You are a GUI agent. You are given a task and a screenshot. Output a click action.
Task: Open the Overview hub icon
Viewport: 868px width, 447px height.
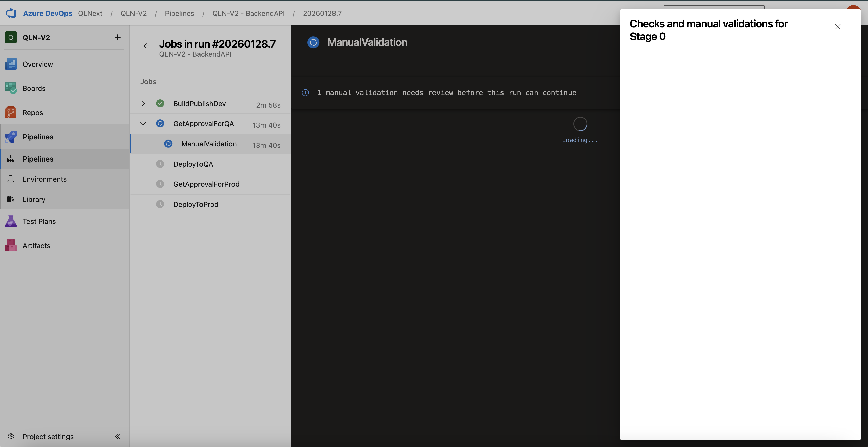(11, 64)
